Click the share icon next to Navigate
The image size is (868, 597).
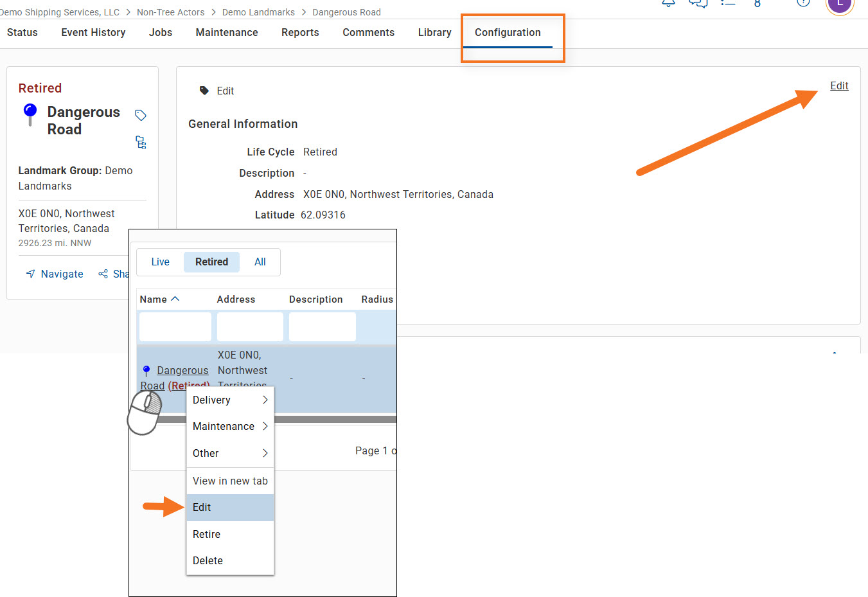[x=103, y=274]
